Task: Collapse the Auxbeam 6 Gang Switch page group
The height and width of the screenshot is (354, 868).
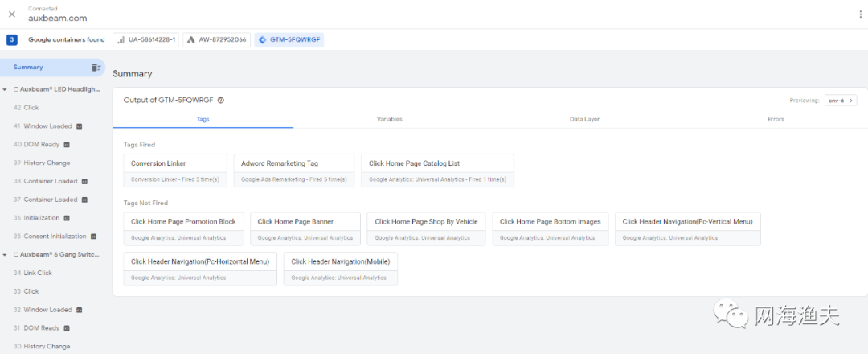Action: pos(5,255)
